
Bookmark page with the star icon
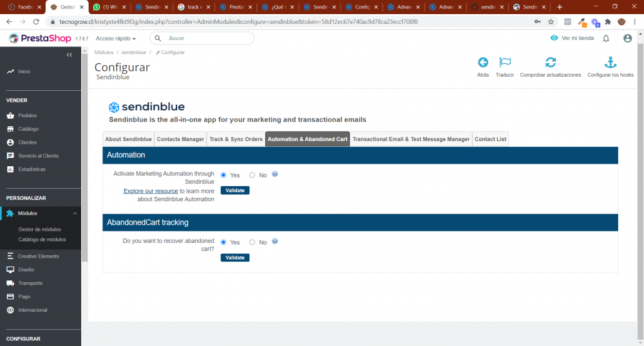point(551,22)
